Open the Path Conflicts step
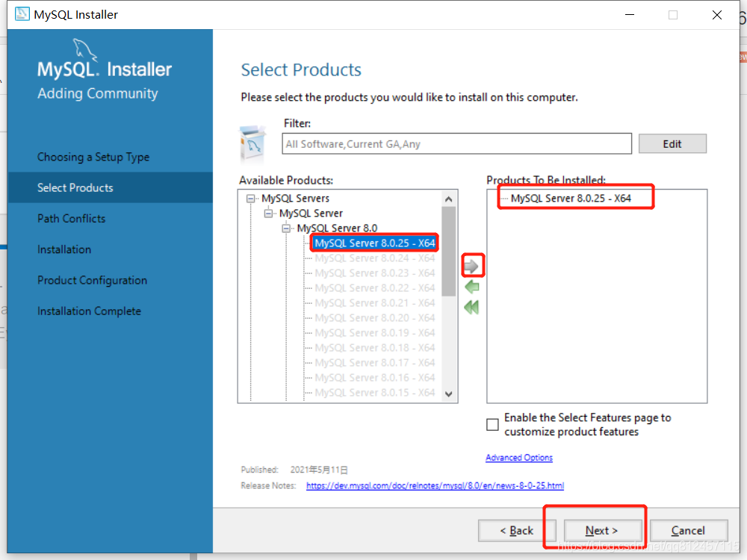The width and height of the screenshot is (747, 560). [72, 219]
